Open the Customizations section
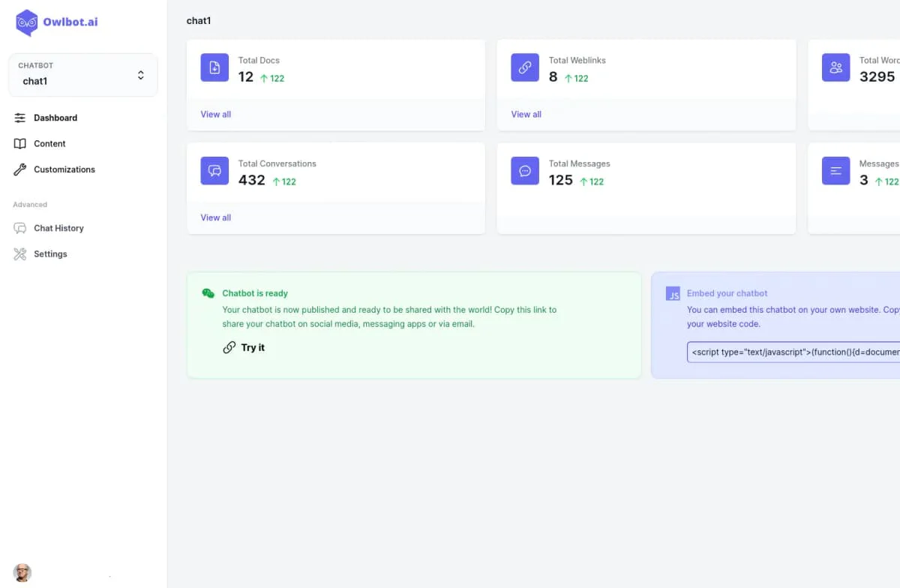This screenshot has height=588, width=900. tap(64, 169)
